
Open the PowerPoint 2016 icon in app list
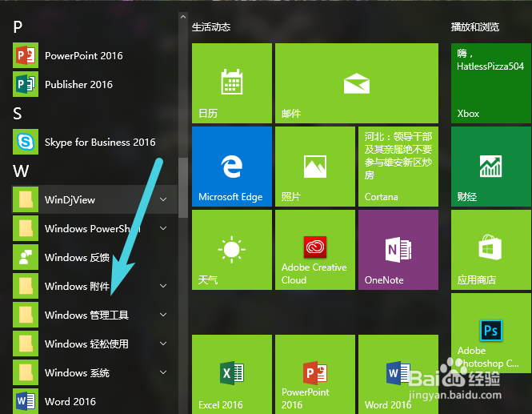click(x=26, y=55)
